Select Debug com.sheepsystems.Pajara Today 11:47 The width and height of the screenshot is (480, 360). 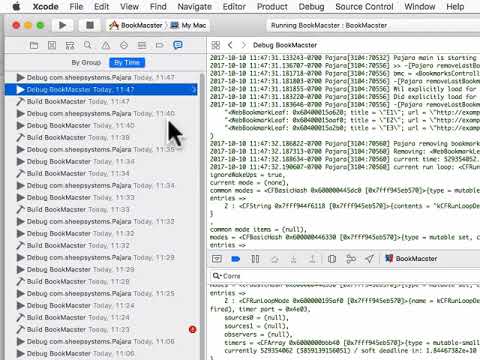tap(101, 77)
